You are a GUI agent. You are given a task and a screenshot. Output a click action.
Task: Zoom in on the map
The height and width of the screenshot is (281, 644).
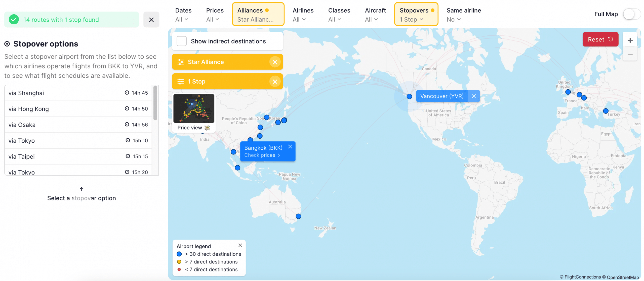point(630,40)
